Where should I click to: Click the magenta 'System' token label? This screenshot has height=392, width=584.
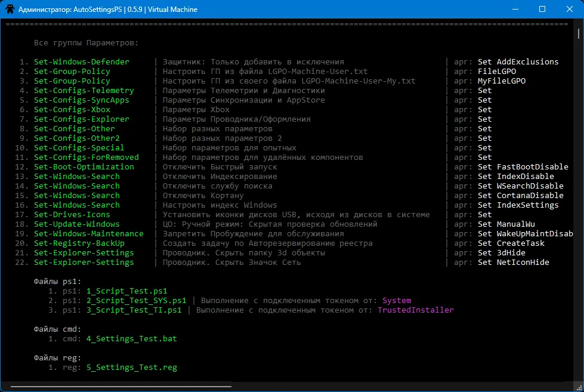(397, 301)
